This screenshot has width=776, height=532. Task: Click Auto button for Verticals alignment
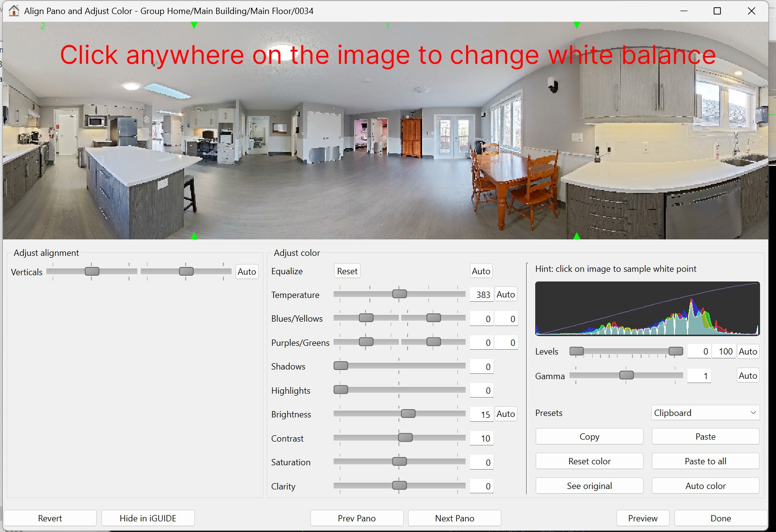(247, 272)
